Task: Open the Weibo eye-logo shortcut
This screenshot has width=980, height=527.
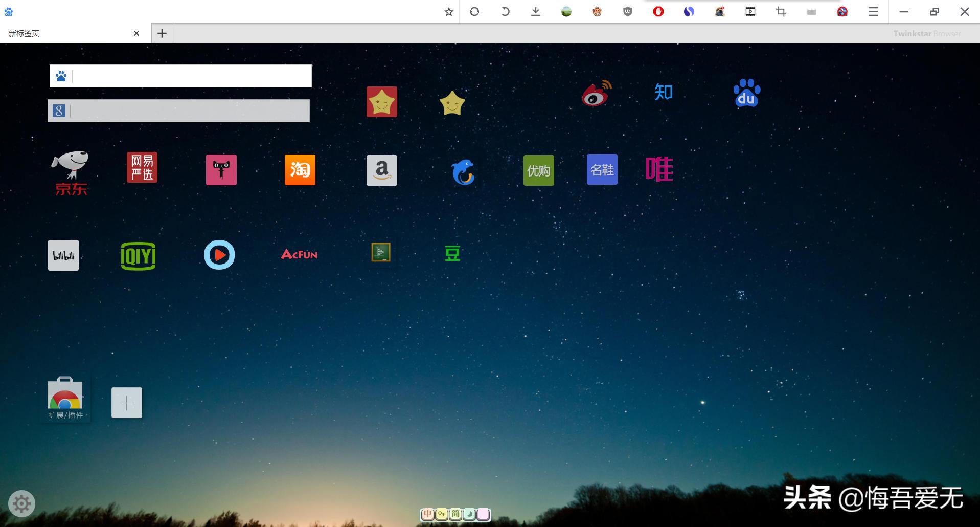Action: tap(597, 93)
